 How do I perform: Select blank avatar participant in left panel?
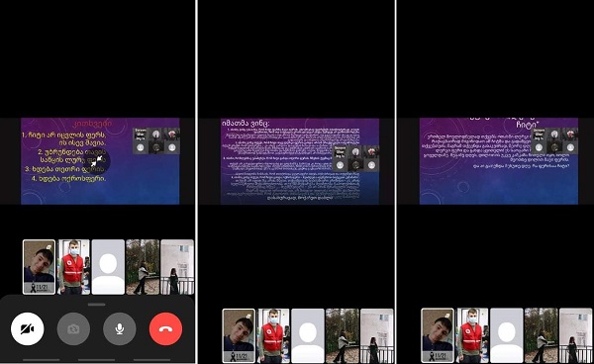[x=108, y=267]
